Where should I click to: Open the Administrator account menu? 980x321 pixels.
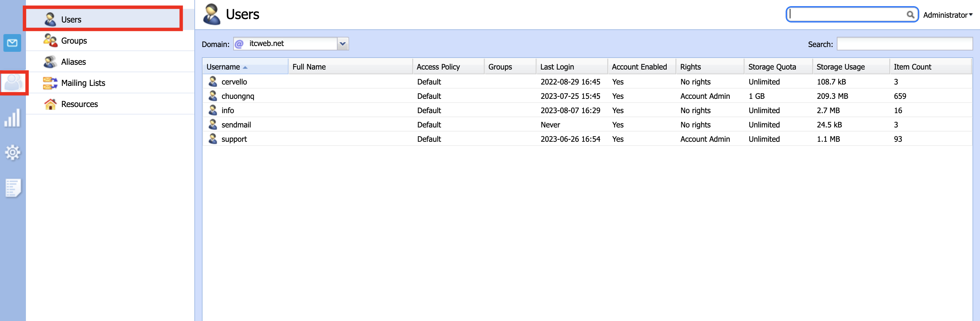click(x=947, y=15)
